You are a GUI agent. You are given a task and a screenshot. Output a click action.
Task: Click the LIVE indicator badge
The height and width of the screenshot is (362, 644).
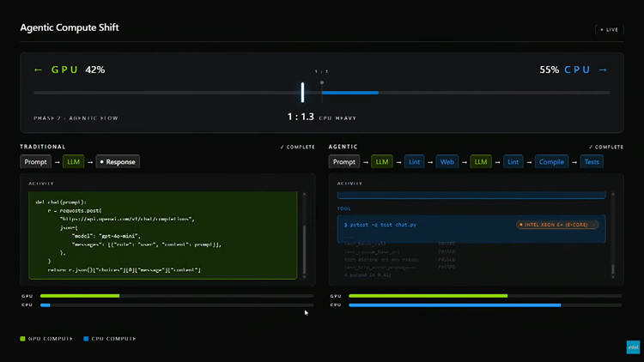point(609,29)
